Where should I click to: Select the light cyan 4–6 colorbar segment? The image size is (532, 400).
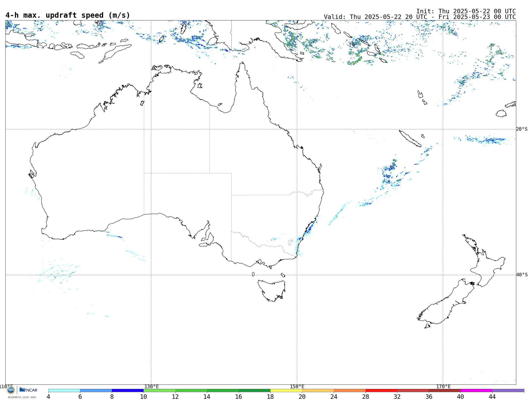(64, 390)
